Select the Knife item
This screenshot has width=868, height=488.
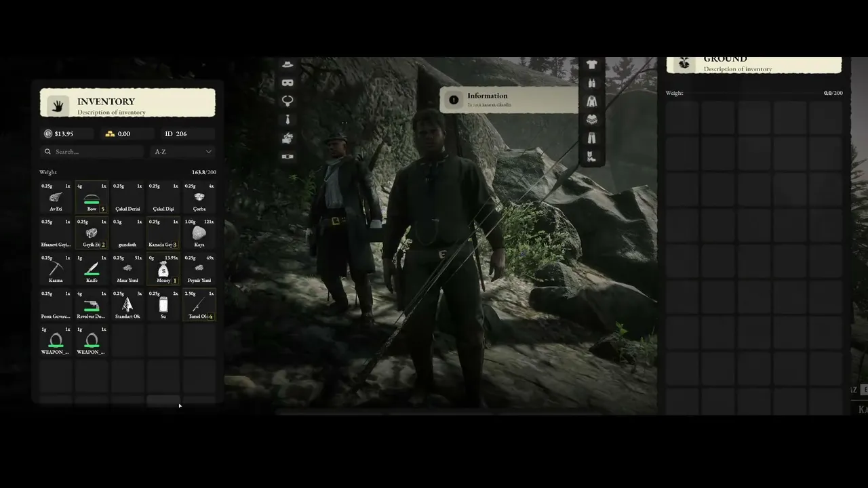(92, 269)
